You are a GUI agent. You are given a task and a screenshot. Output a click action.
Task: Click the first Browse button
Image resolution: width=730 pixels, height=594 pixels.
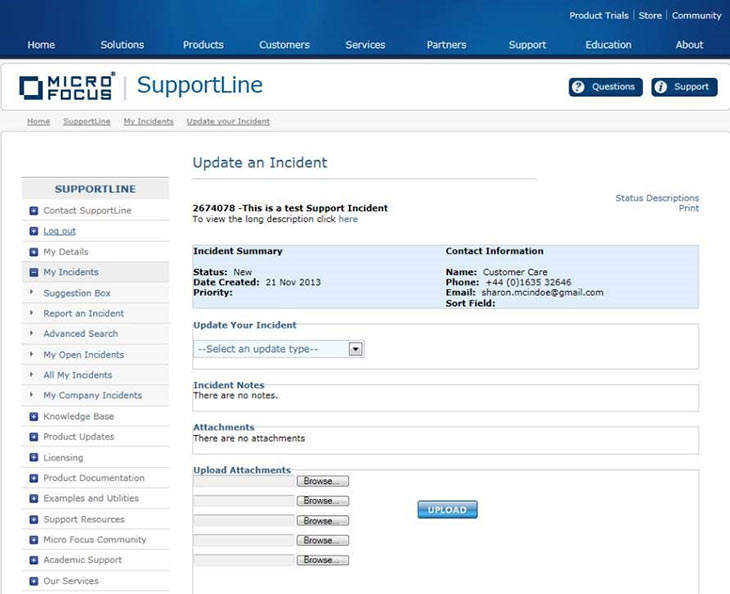(x=322, y=481)
